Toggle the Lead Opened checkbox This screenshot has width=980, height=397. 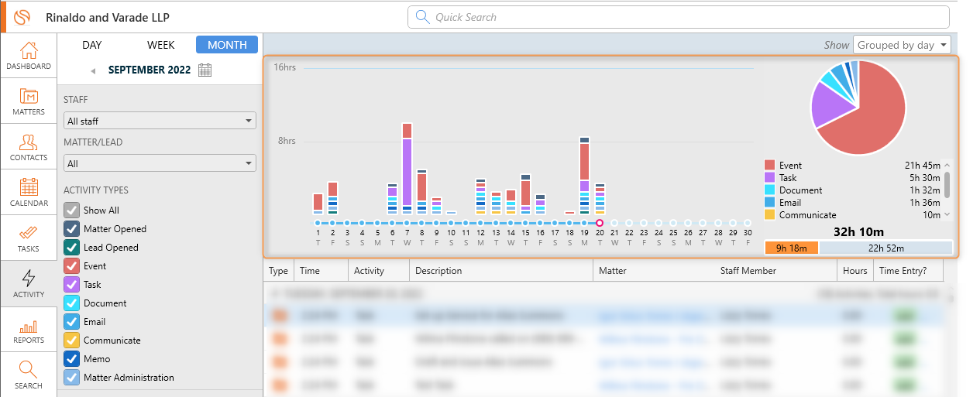pos(71,248)
